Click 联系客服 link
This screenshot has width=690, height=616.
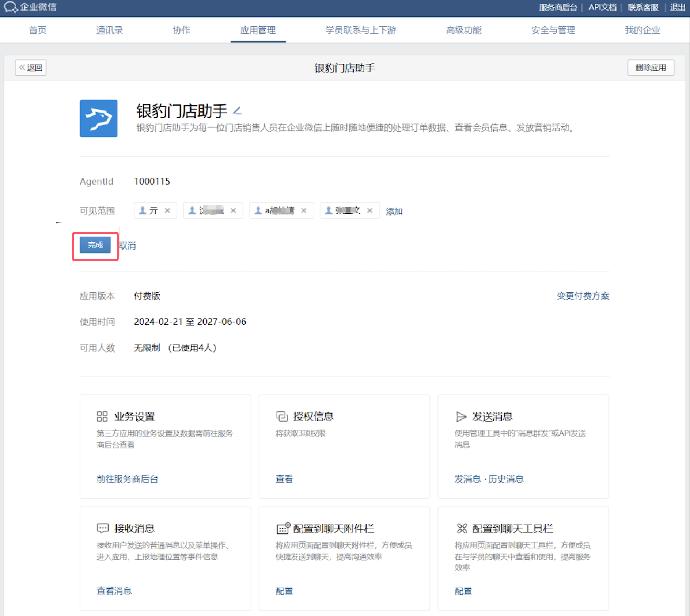click(643, 7)
